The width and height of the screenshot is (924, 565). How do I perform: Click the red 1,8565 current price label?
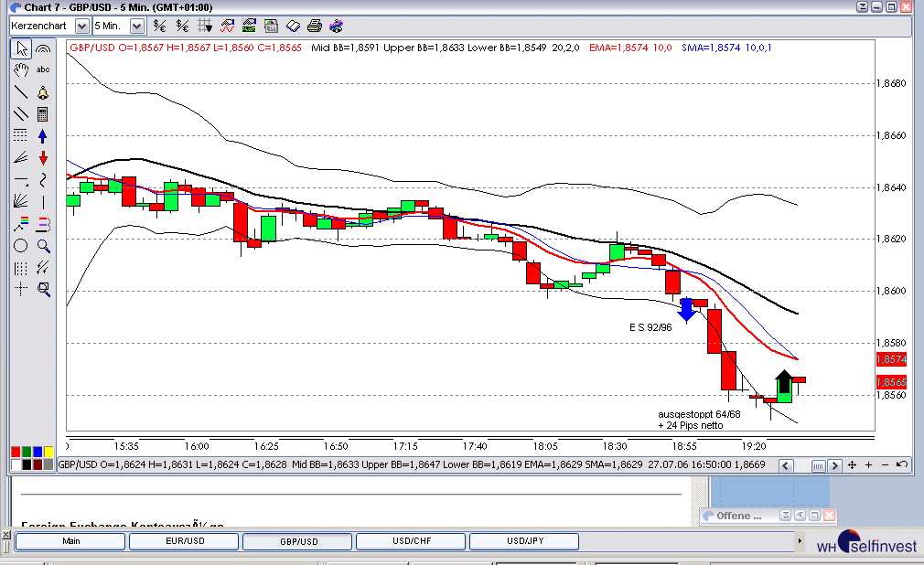click(891, 382)
